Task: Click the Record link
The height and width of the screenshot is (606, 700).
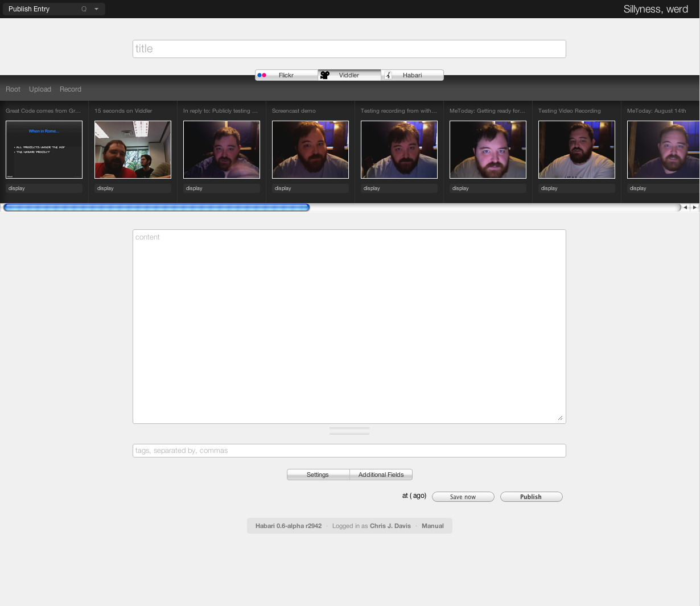Action: click(71, 89)
